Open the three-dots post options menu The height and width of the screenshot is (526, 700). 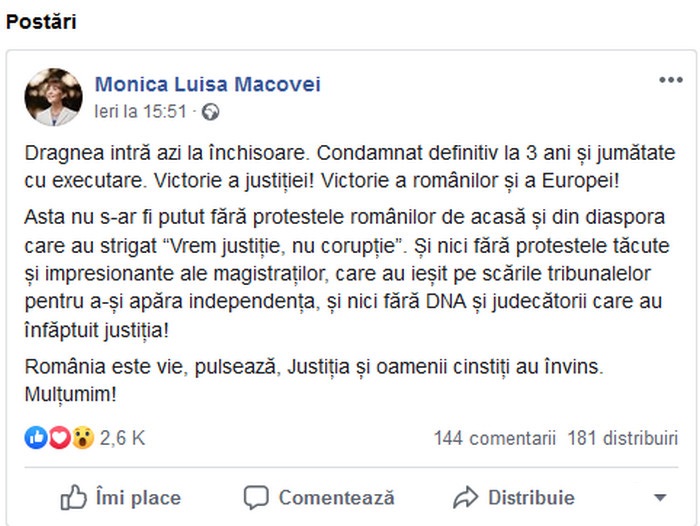[671, 80]
